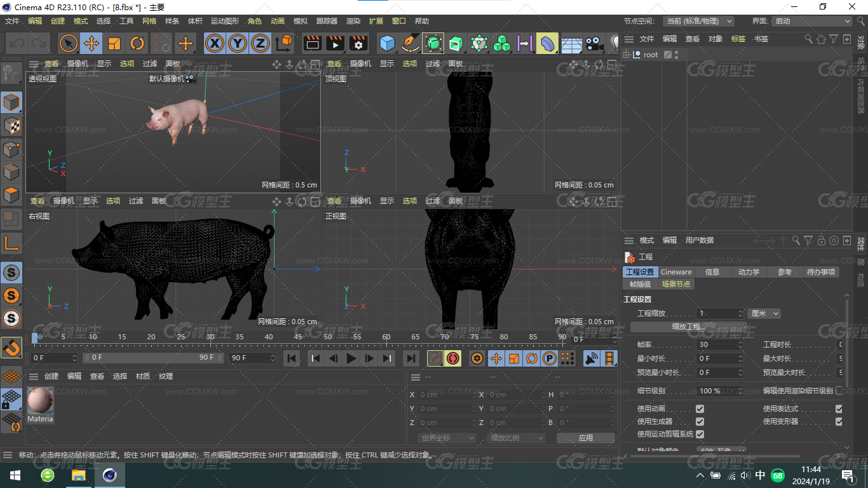Switch to Model mode in left sidebar
Screen dimensions: 868x488
[x=11, y=102]
